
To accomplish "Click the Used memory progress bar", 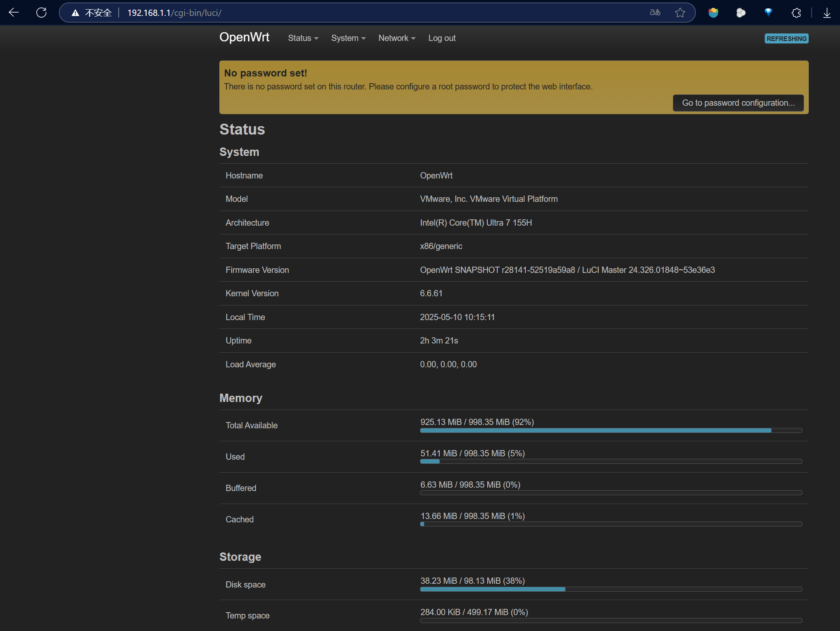I will pyautogui.click(x=611, y=462).
